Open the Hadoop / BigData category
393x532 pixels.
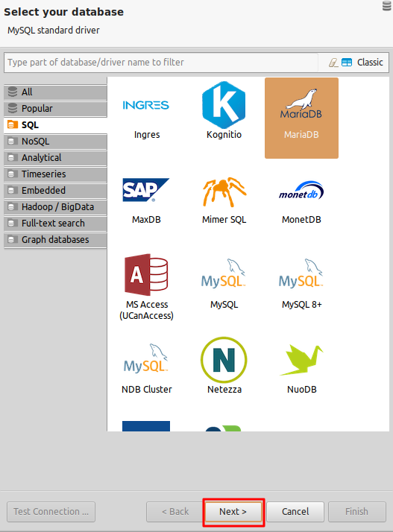point(55,207)
